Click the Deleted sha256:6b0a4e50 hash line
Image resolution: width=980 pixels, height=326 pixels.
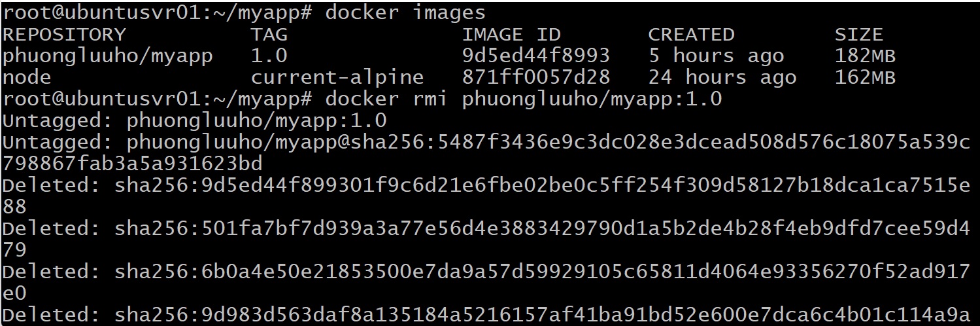pos(485,272)
